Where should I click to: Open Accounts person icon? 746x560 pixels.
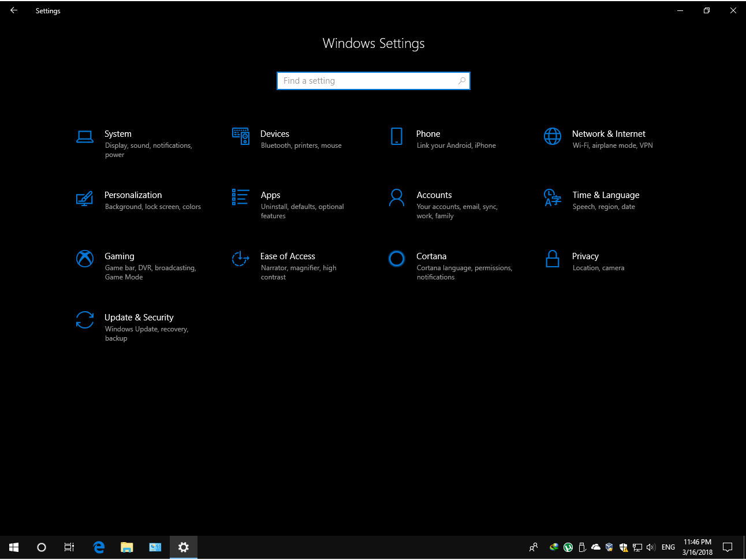click(397, 197)
